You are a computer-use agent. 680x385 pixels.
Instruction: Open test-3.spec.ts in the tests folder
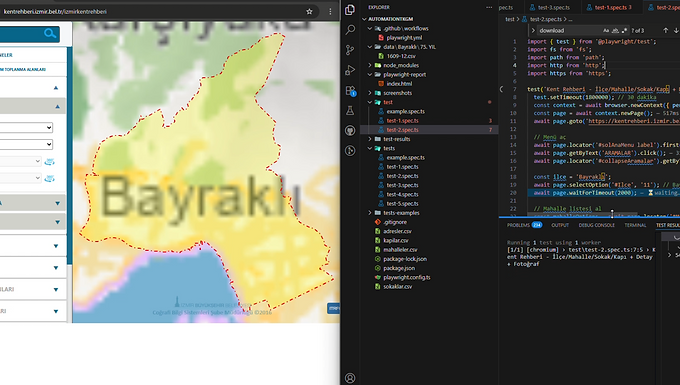click(402, 185)
